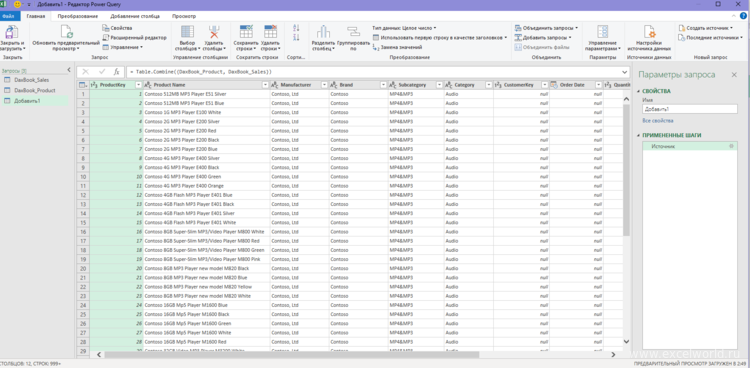The width and height of the screenshot is (750, 368).
Task: Click Replace Values (Замена значений)
Action: pos(397,47)
